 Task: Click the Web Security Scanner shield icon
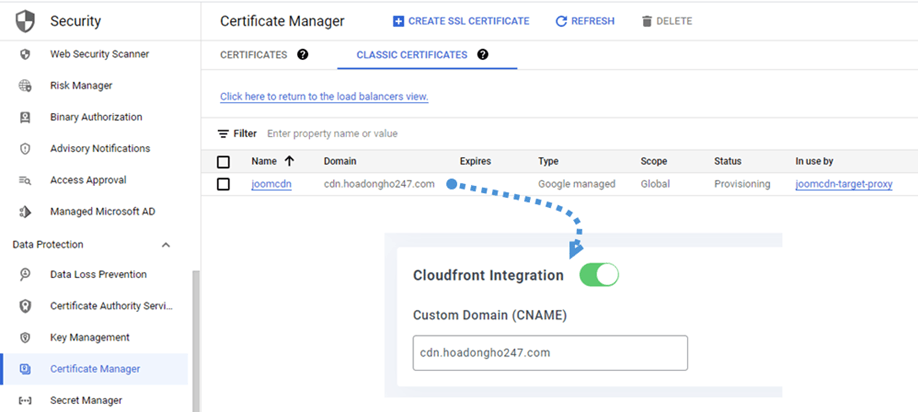tap(25, 54)
